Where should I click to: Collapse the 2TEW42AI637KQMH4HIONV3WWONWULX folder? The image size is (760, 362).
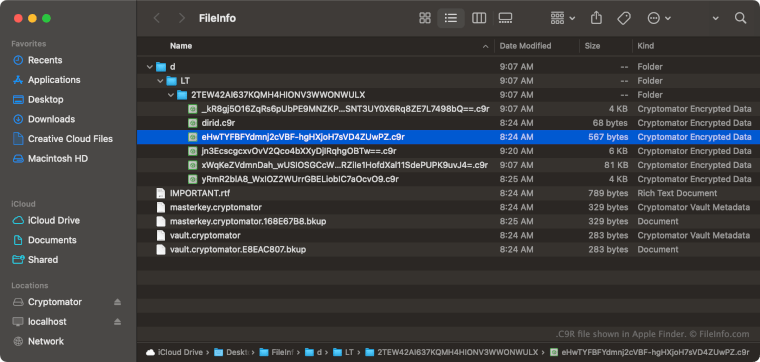coord(171,95)
